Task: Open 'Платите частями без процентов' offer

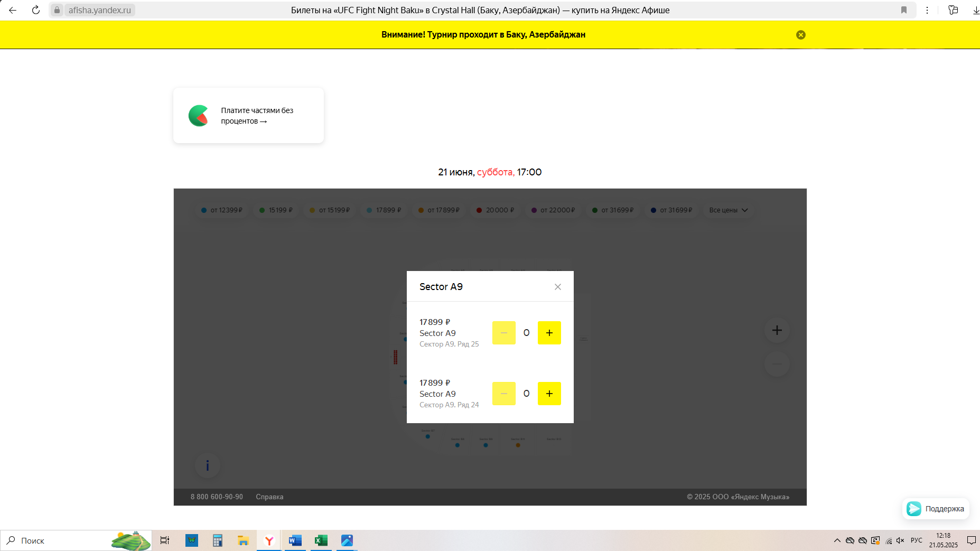Action: tap(248, 116)
